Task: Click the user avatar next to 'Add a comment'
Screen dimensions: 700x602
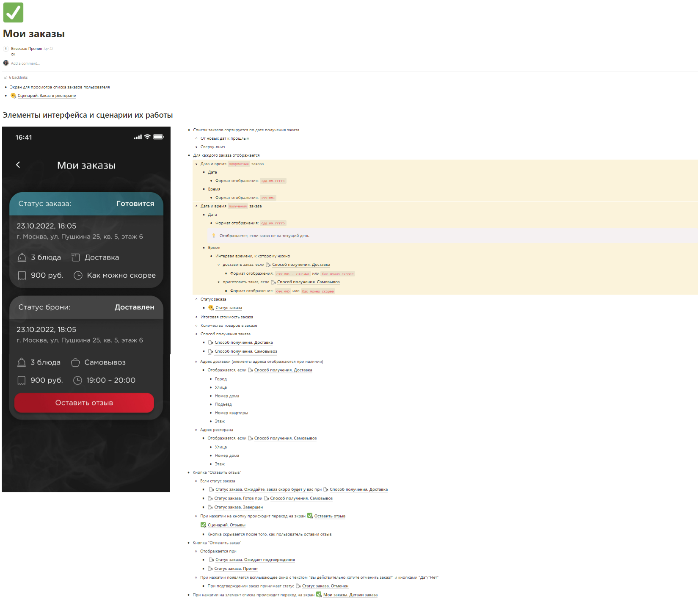Action: (6, 63)
